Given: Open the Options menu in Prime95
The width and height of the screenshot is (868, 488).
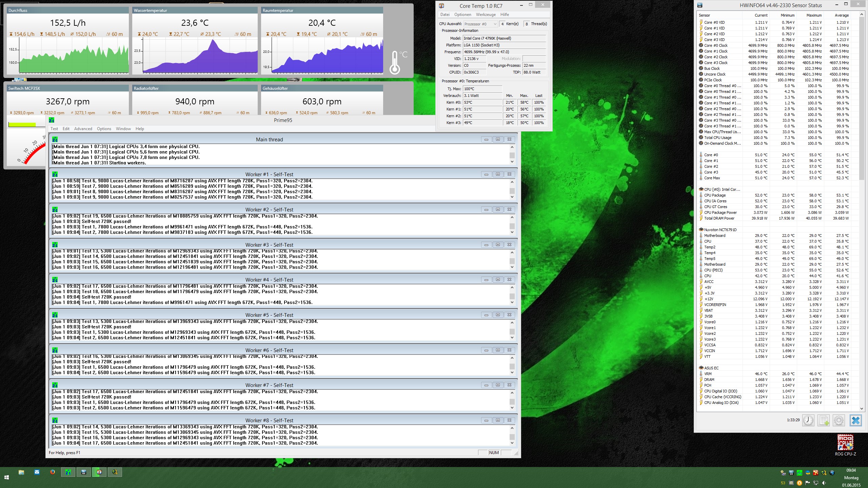Looking at the screenshot, I should [104, 129].
